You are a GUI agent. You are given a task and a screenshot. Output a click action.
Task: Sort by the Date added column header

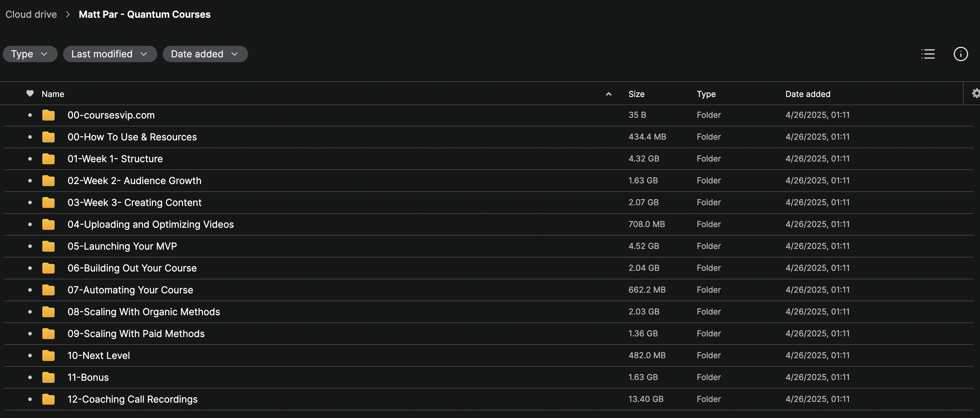[x=808, y=94]
